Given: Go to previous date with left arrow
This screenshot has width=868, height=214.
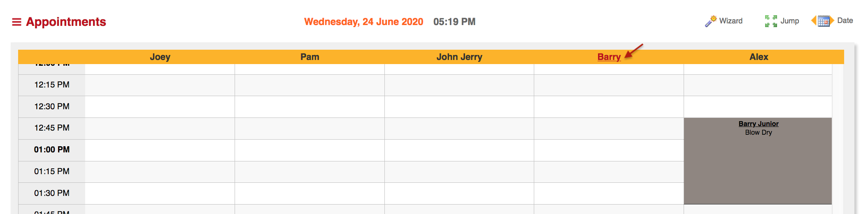Looking at the screenshot, I should (814, 21).
